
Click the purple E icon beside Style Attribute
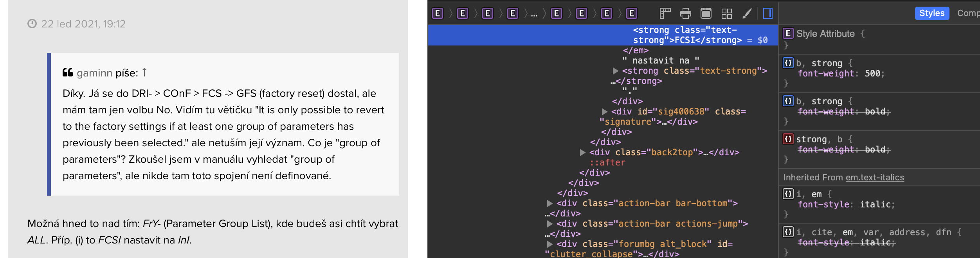point(788,34)
